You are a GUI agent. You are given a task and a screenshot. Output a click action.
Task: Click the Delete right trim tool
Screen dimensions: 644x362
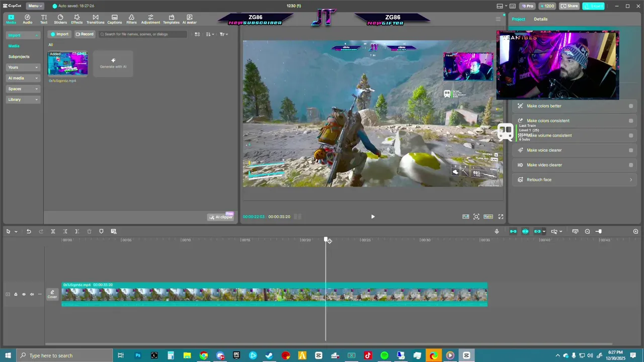77,231
